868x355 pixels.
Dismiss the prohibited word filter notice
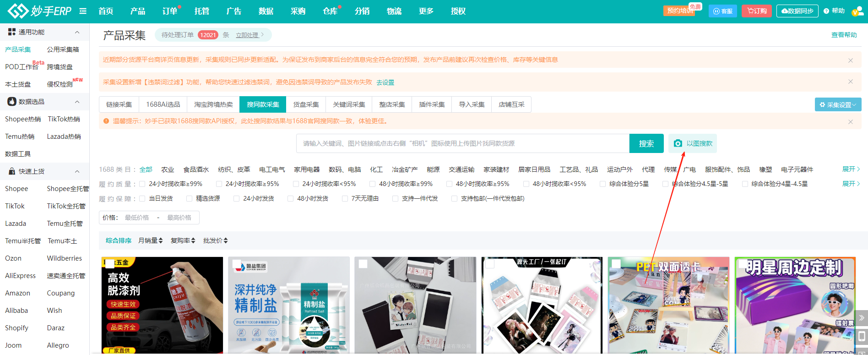tap(850, 82)
